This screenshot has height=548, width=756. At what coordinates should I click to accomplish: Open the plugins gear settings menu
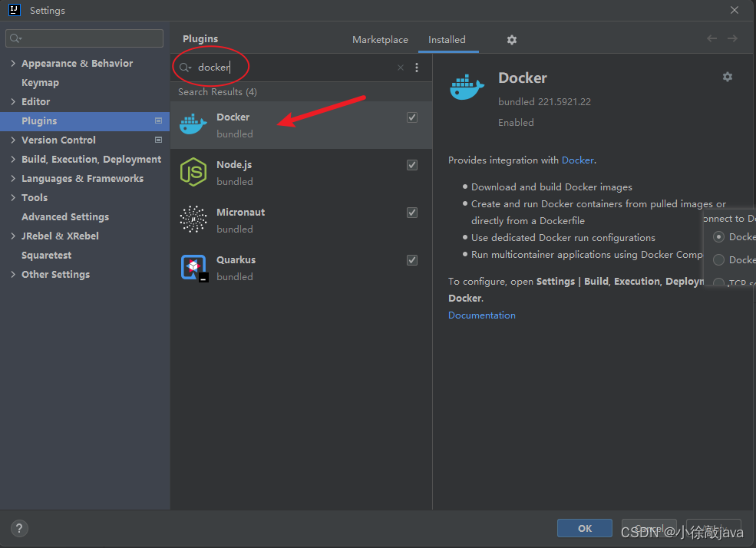point(512,40)
